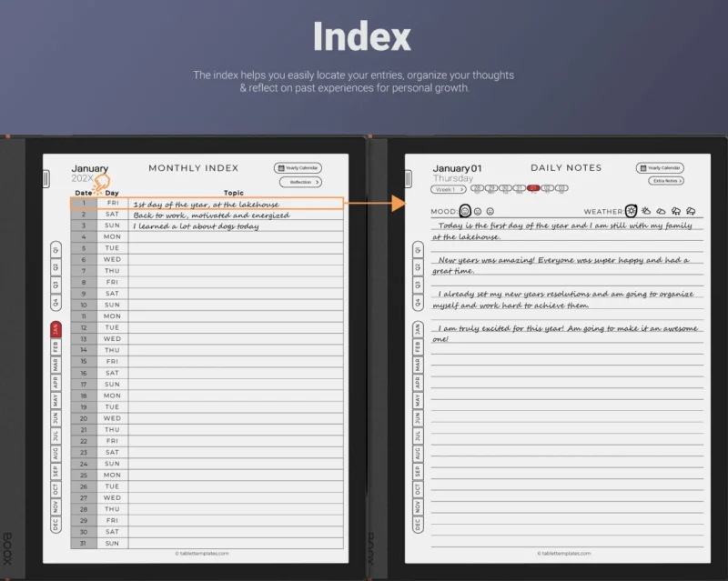Visit the tablettemplates.com link

pos(202,553)
